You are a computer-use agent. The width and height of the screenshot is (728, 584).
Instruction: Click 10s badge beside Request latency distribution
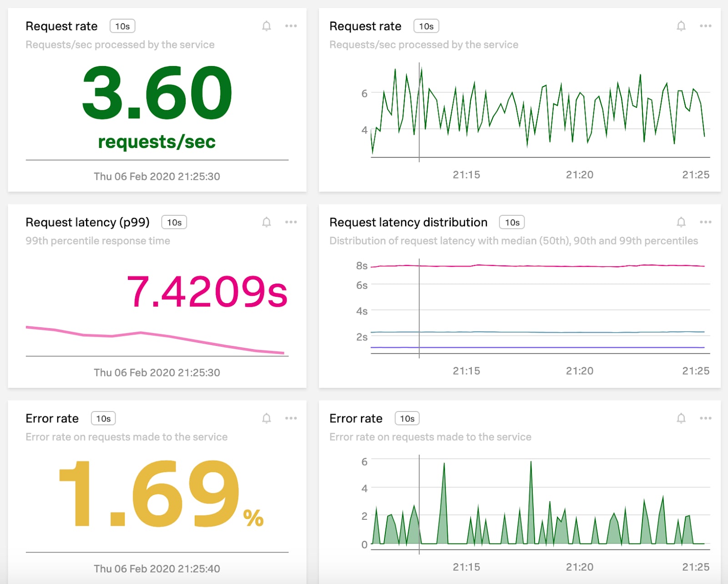tap(512, 223)
